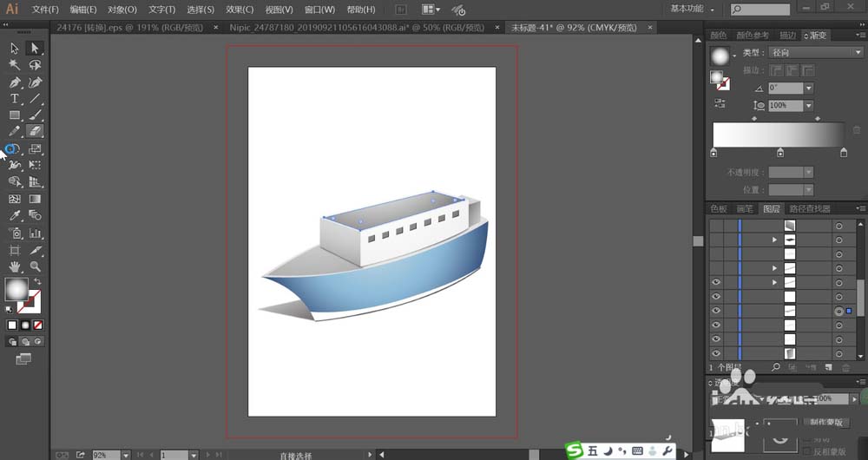Select the Shape Builder tool
The image size is (868, 460).
tap(15, 181)
